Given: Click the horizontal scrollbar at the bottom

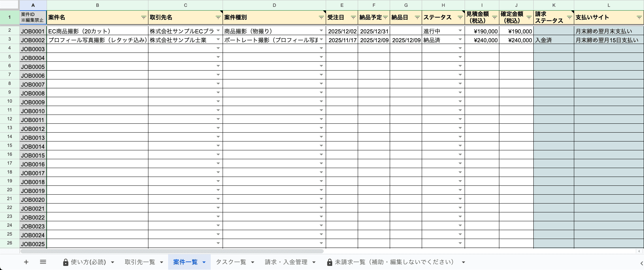Looking at the screenshot, I should pyautogui.click(x=172, y=251).
